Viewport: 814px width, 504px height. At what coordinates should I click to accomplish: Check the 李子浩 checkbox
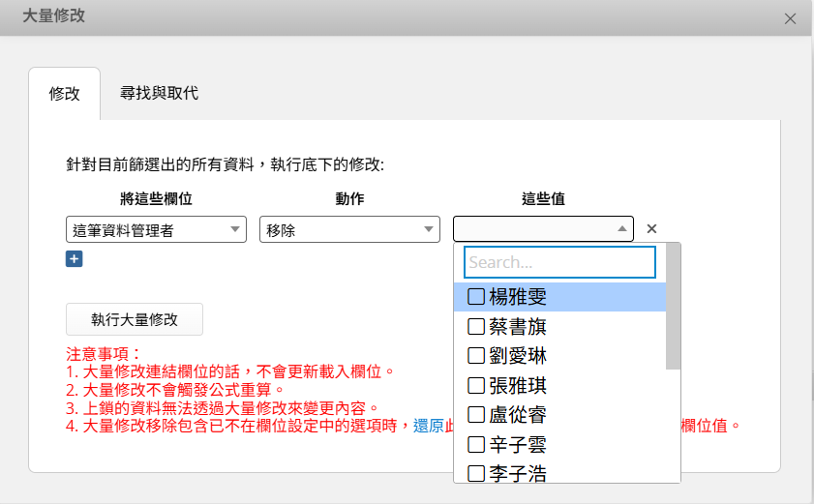(476, 474)
